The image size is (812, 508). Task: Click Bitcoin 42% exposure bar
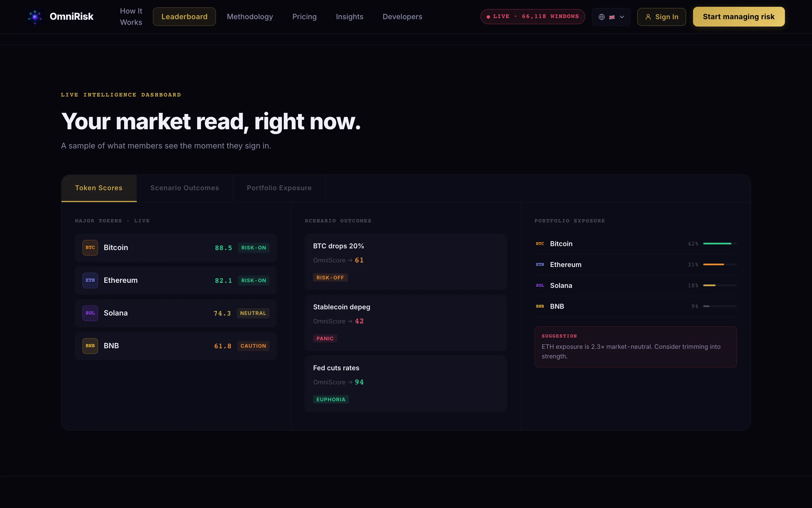pyautogui.click(x=720, y=244)
